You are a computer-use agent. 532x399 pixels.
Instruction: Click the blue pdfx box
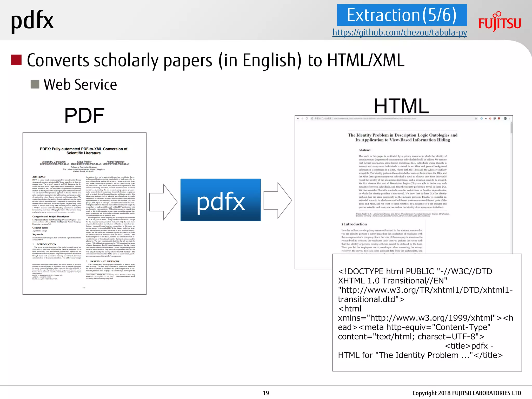221,200
